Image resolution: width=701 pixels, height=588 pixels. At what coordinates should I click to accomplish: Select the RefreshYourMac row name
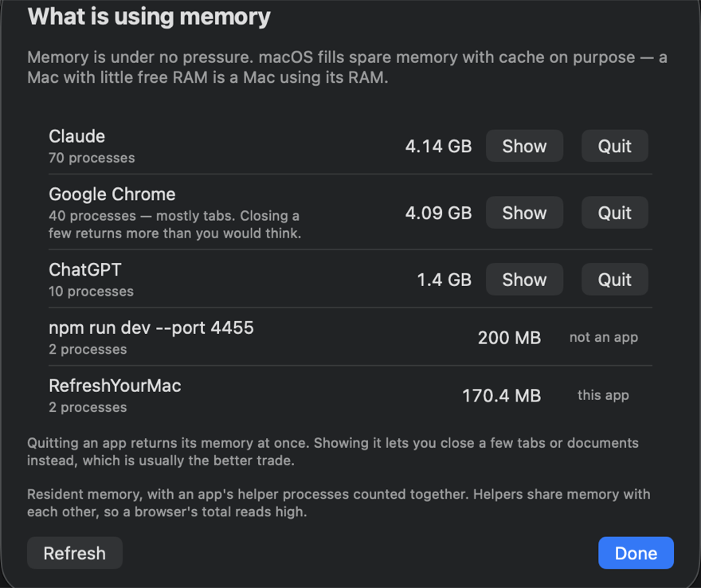pos(115,386)
